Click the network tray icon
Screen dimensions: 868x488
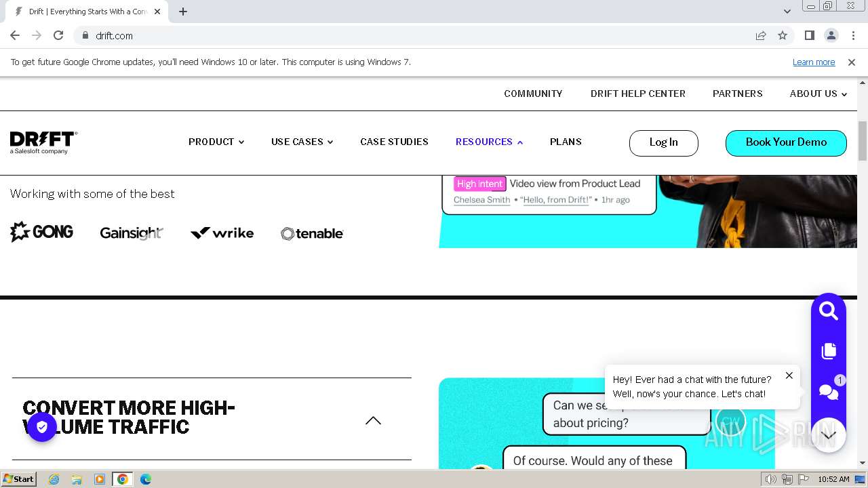coord(787,479)
